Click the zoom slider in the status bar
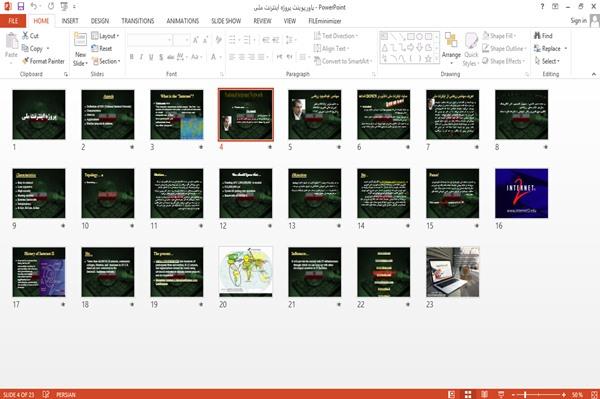Viewport: 600px width, 399px height. 539,394
